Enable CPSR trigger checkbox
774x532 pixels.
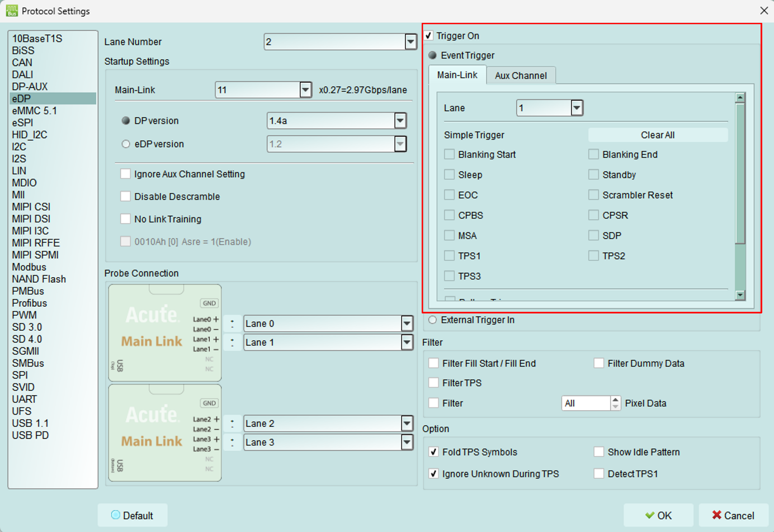pyautogui.click(x=593, y=215)
